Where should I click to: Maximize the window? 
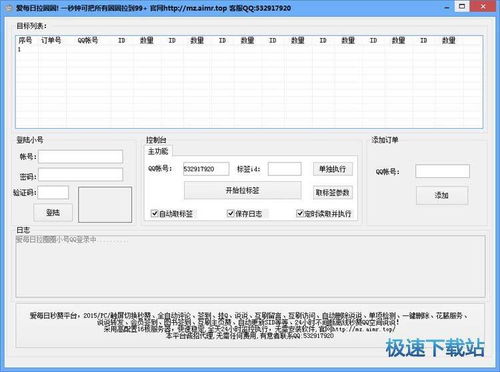tap(462, 7)
